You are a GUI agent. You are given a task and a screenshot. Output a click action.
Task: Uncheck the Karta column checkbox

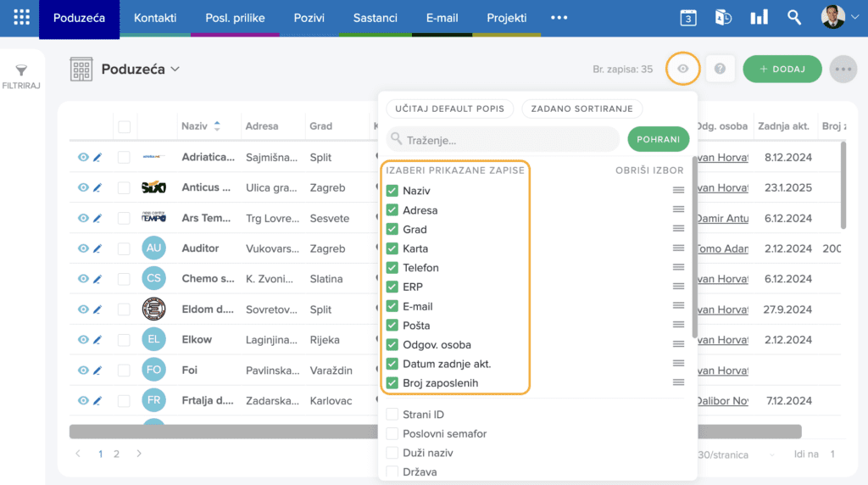[392, 248]
